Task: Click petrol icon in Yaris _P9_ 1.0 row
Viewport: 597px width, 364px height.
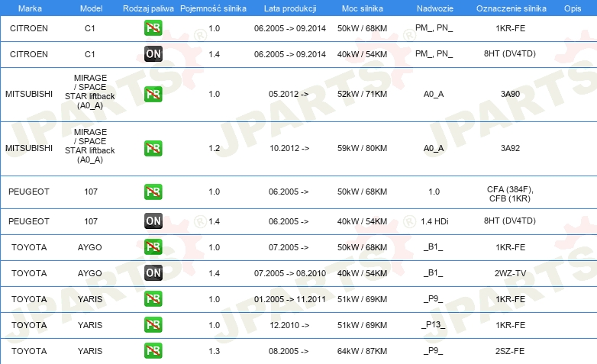Action: [x=153, y=299]
